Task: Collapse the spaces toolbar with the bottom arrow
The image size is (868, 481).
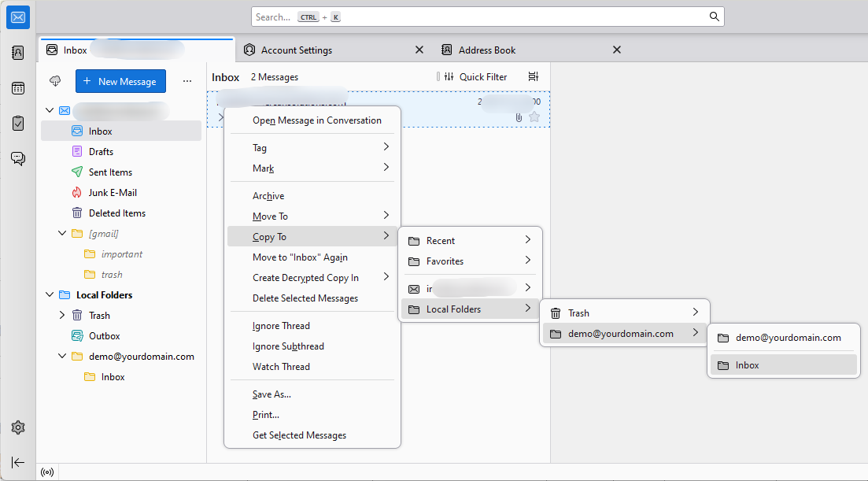Action: [17, 463]
